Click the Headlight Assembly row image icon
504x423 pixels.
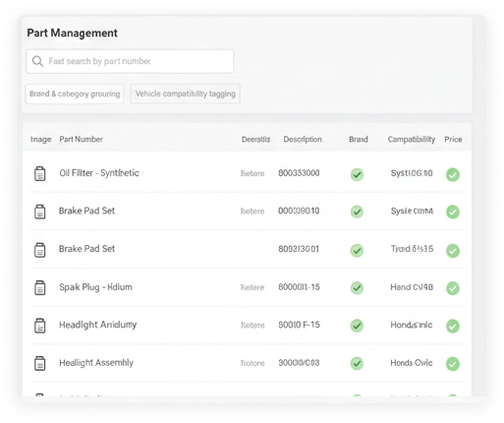click(40, 363)
